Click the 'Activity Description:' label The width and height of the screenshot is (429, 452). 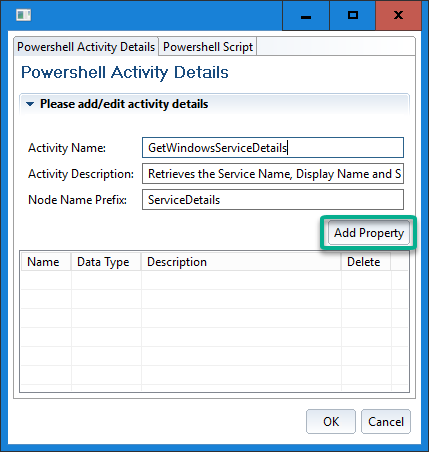coord(81,174)
